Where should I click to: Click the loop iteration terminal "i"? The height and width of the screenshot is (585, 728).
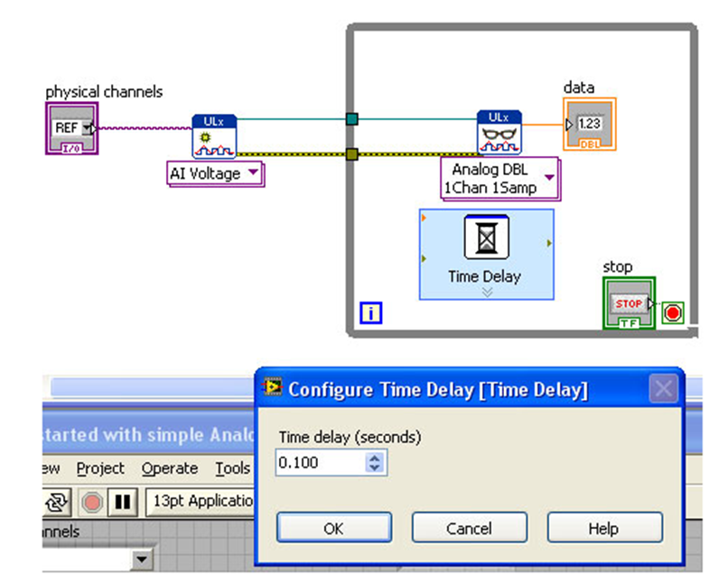[370, 314]
